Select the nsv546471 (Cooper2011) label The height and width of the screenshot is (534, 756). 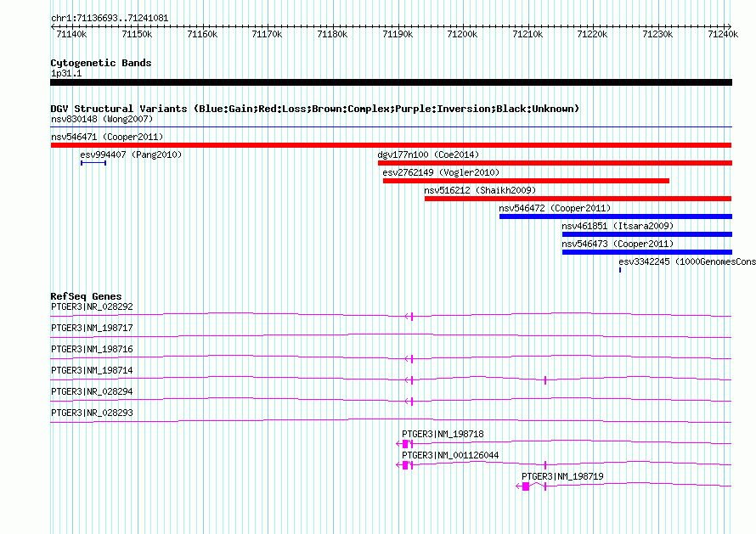(x=107, y=137)
